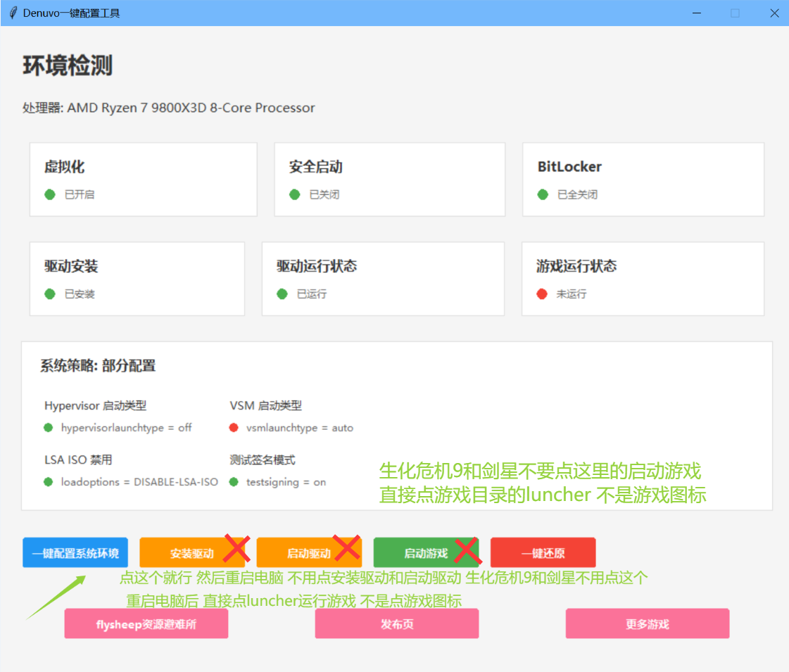Image resolution: width=789 pixels, height=672 pixels.
Task: Select the 安全启动 card title
Action: click(316, 167)
